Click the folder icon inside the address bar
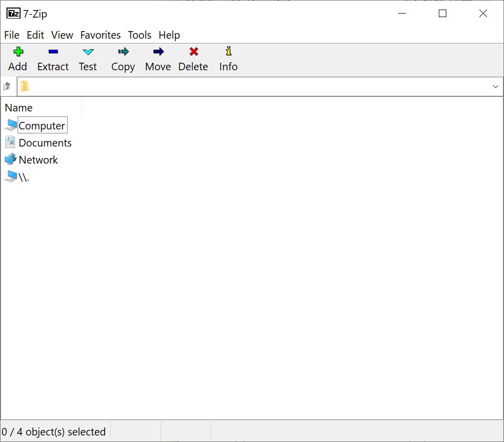The width and height of the screenshot is (504, 442). click(25, 86)
